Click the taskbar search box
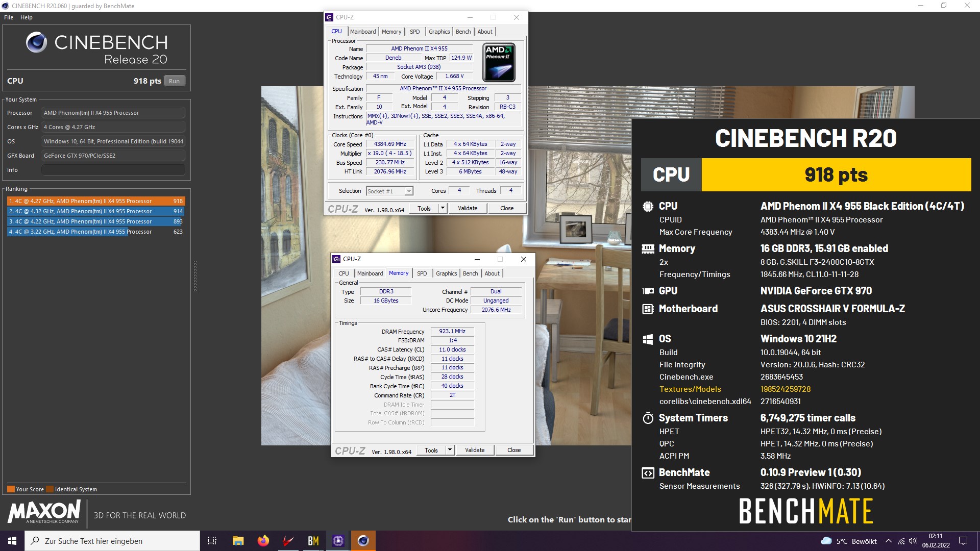Screen dimensions: 980x551 click(x=112, y=541)
